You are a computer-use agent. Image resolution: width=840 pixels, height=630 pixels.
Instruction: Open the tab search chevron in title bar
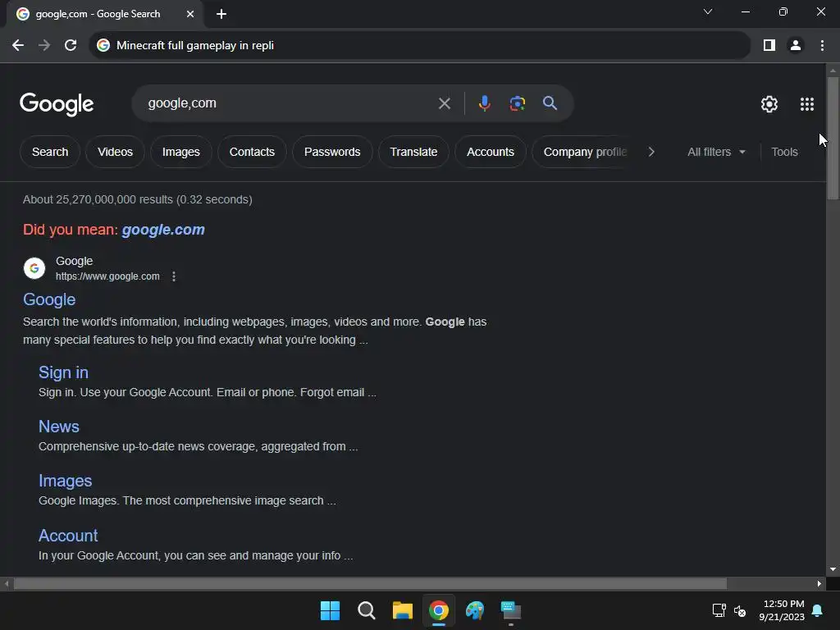[x=708, y=11]
